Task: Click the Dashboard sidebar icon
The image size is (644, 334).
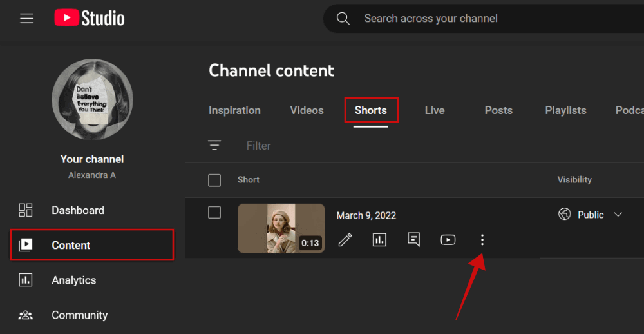Action: [26, 210]
